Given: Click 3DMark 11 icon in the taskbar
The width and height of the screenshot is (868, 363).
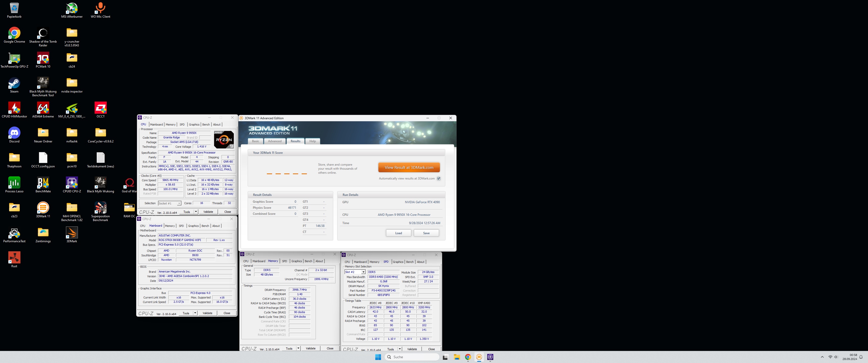Looking at the screenshot, I should click(x=479, y=357).
